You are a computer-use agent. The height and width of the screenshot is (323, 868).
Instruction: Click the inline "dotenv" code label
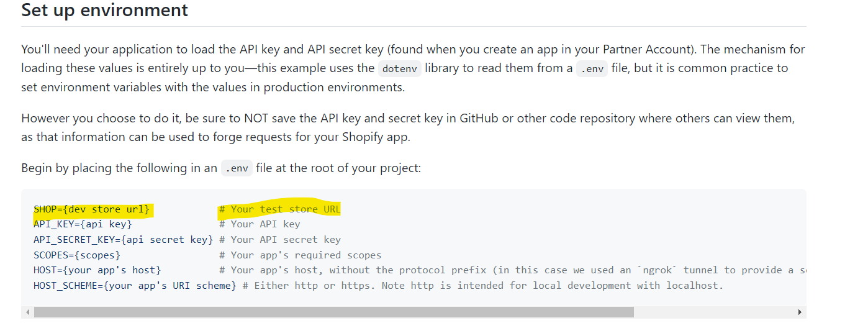point(400,68)
